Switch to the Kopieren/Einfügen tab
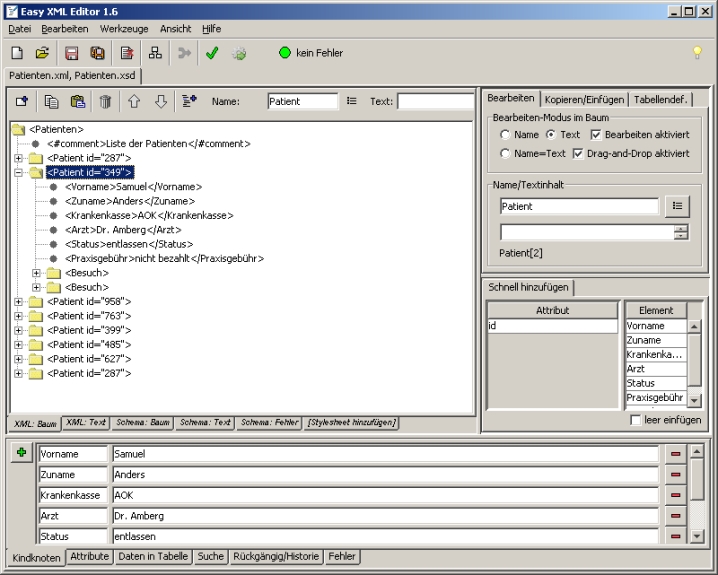This screenshot has height=575, width=718. click(585, 99)
